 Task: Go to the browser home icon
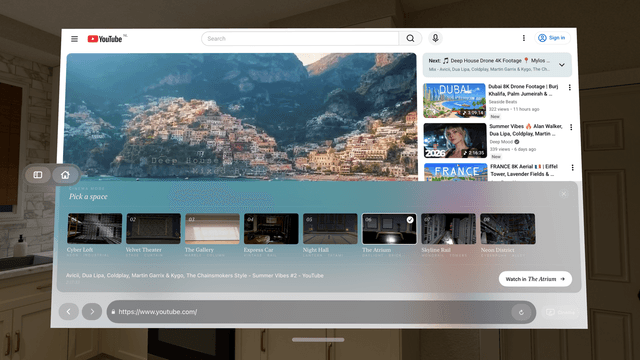pyautogui.click(x=65, y=175)
